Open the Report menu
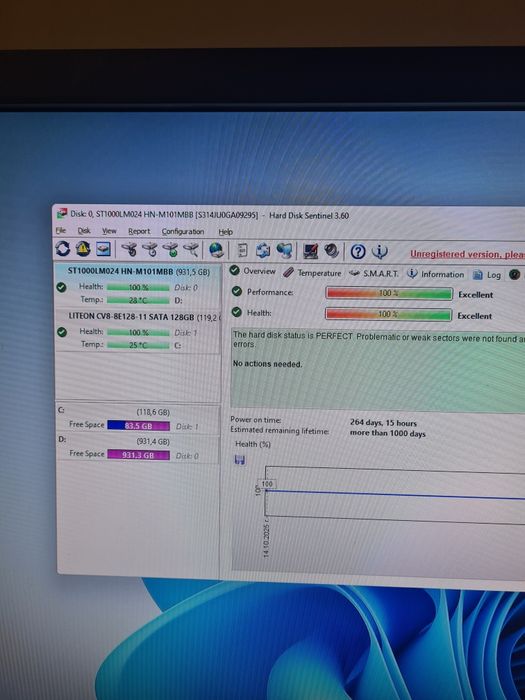The height and width of the screenshot is (700, 525). [x=139, y=231]
